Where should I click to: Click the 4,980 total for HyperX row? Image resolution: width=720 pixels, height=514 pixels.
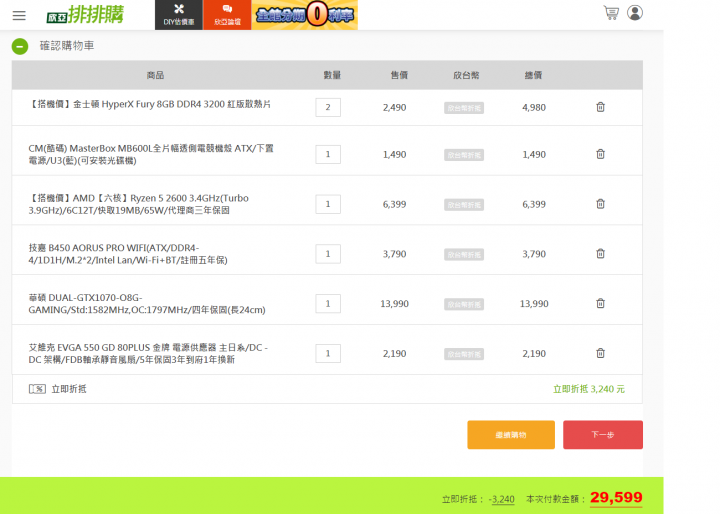pyautogui.click(x=534, y=107)
